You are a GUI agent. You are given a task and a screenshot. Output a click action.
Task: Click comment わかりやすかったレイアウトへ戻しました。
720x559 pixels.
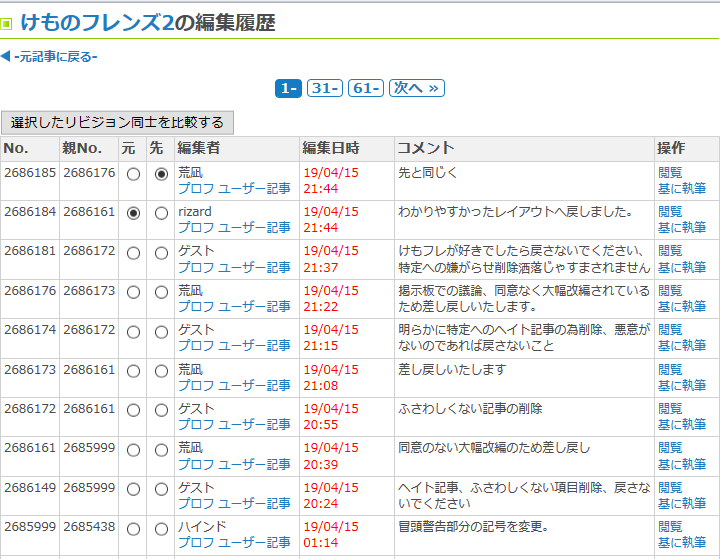click(x=516, y=212)
